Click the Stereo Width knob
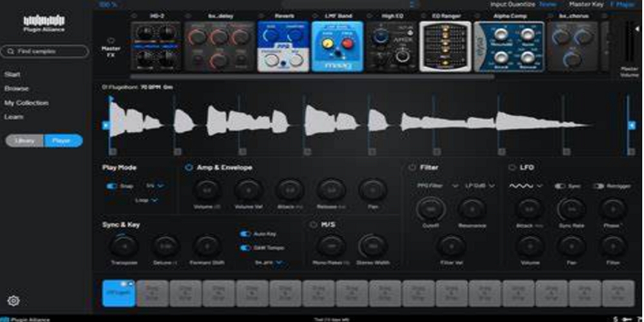The height and width of the screenshot is (322, 644). pos(373,247)
